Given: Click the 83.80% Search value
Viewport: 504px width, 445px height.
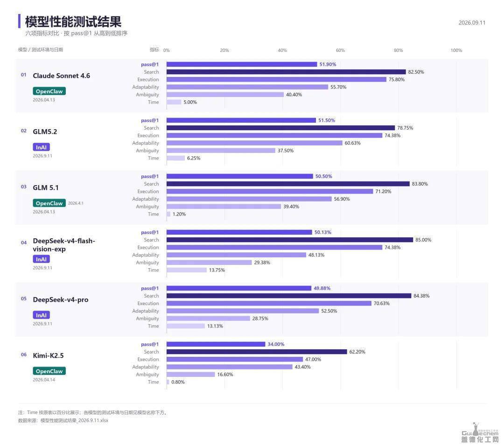Looking at the screenshot, I should tap(420, 184).
